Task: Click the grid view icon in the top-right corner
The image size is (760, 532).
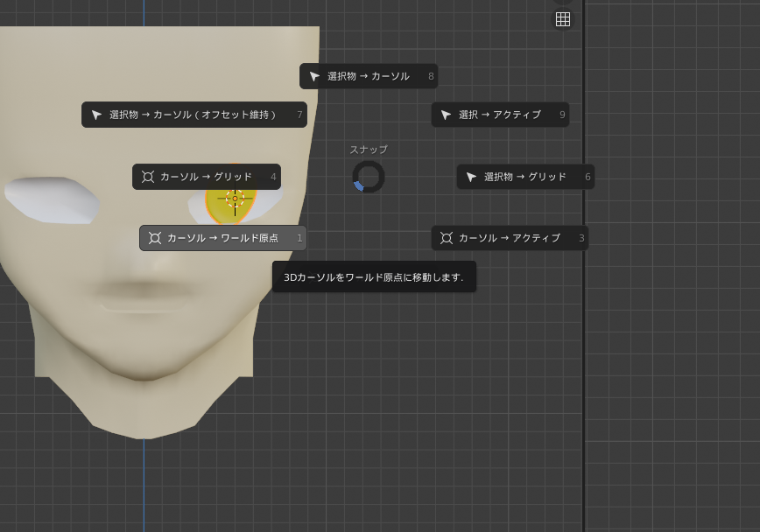Action: [x=563, y=18]
